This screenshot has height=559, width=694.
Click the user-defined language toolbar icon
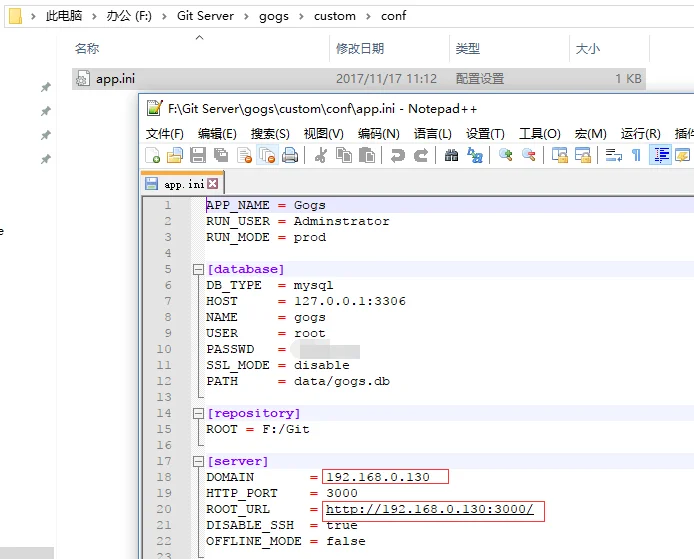pos(682,155)
